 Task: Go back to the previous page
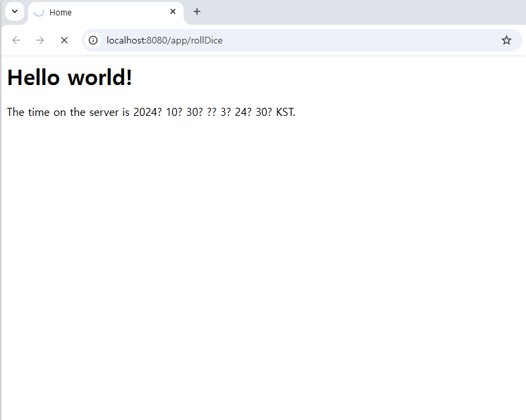16,40
